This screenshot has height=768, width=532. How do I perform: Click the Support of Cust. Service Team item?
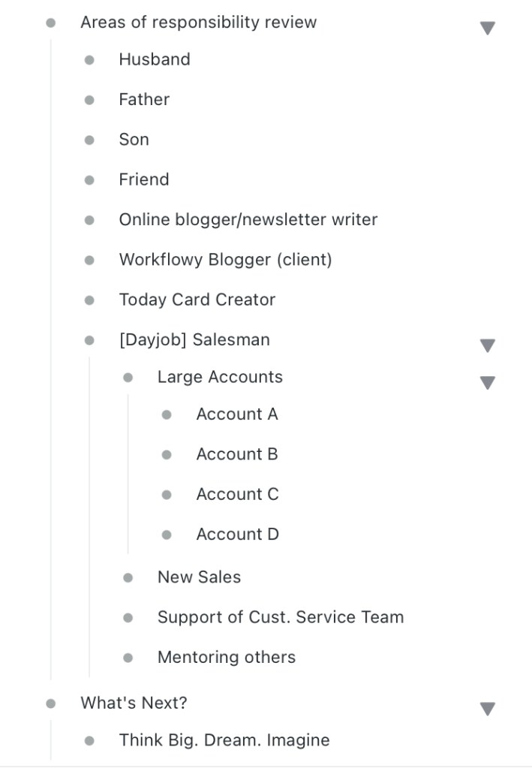[280, 617]
